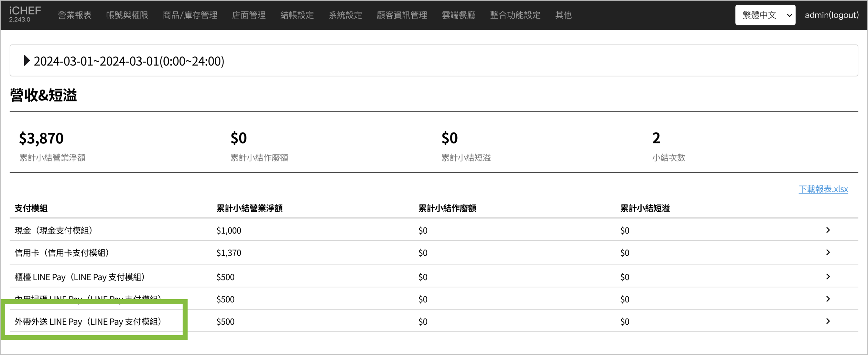
Task: Open the 結帳設定 menu
Action: [297, 15]
